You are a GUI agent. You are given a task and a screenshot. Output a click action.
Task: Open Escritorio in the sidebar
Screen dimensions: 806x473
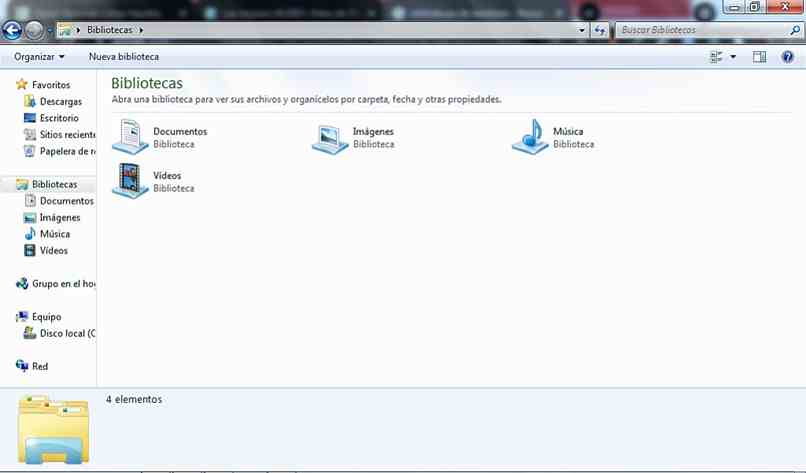(x=59, y=118)
